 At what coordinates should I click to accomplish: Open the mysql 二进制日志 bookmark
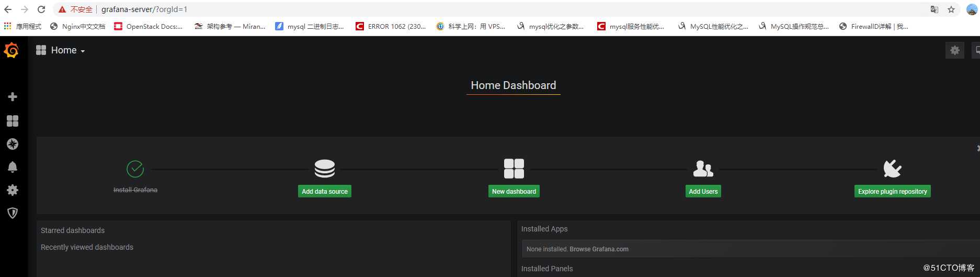tap(310, 26)
